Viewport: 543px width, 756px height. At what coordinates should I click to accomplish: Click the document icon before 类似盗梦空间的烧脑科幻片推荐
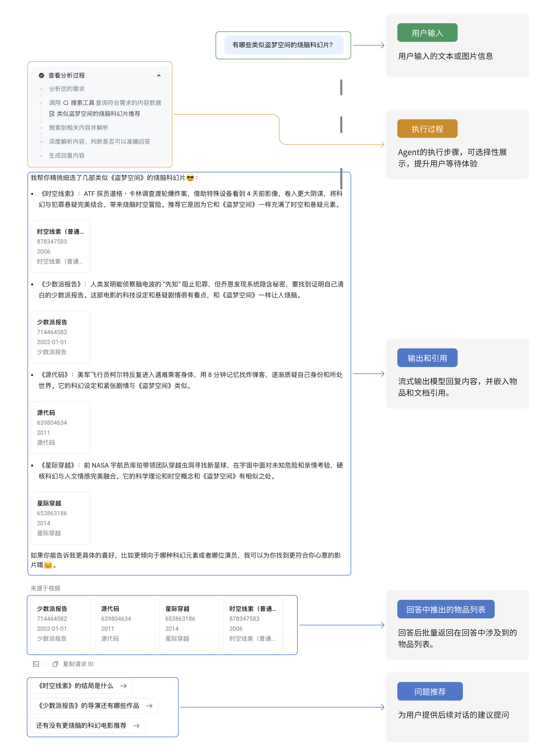click(x=52, y=114)
